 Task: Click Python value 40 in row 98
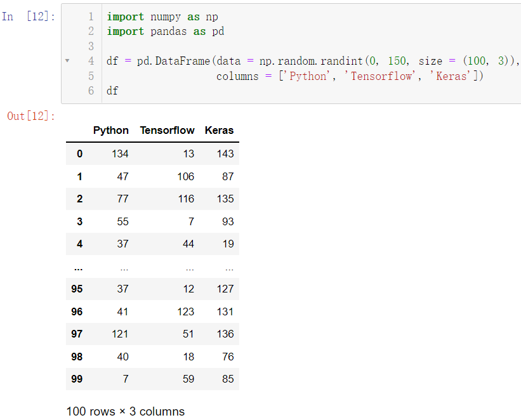tap(122, 357)
